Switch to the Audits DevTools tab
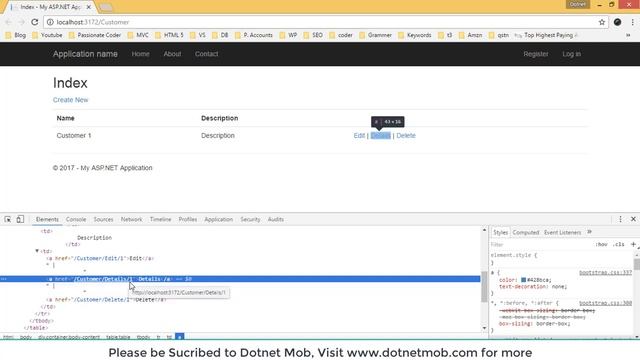This screenshot has width=640, height=360. pos(276,219)
